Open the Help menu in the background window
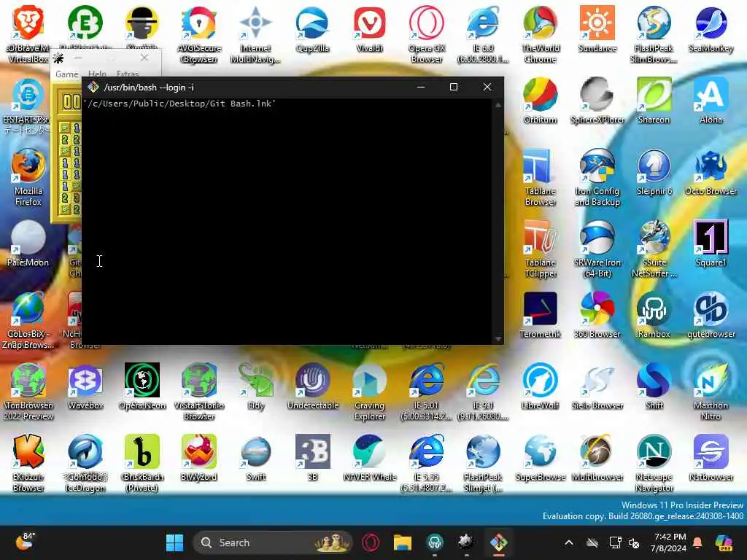This screenshot has height=560, width=747. click(x=97, y=74)
